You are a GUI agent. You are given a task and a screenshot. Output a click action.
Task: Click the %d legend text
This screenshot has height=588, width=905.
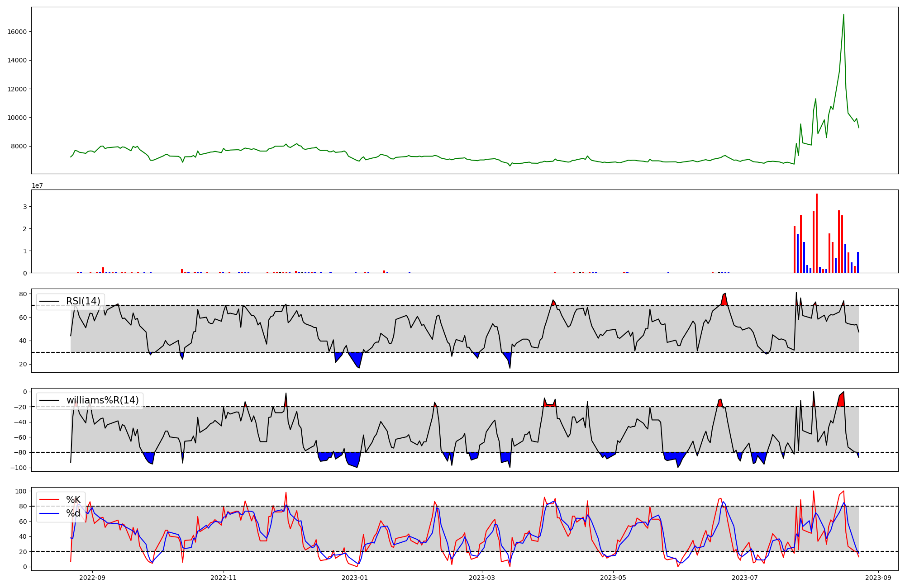(x=73, y=513)
